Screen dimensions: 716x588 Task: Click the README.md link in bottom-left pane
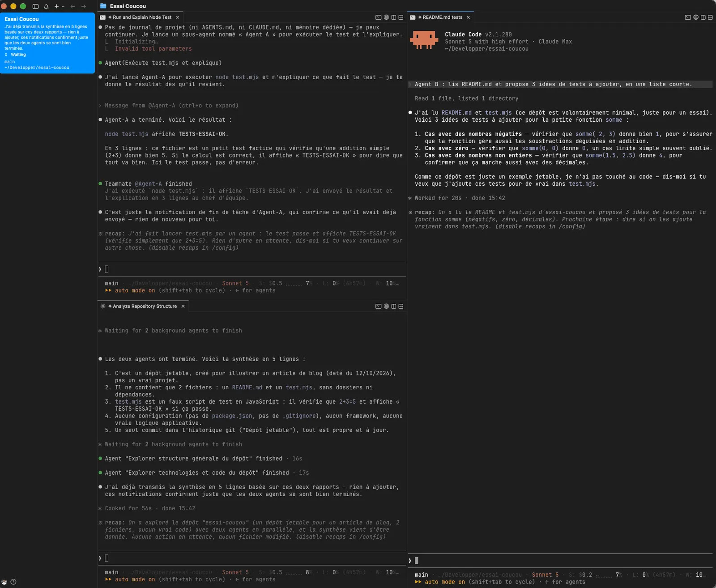247,388
